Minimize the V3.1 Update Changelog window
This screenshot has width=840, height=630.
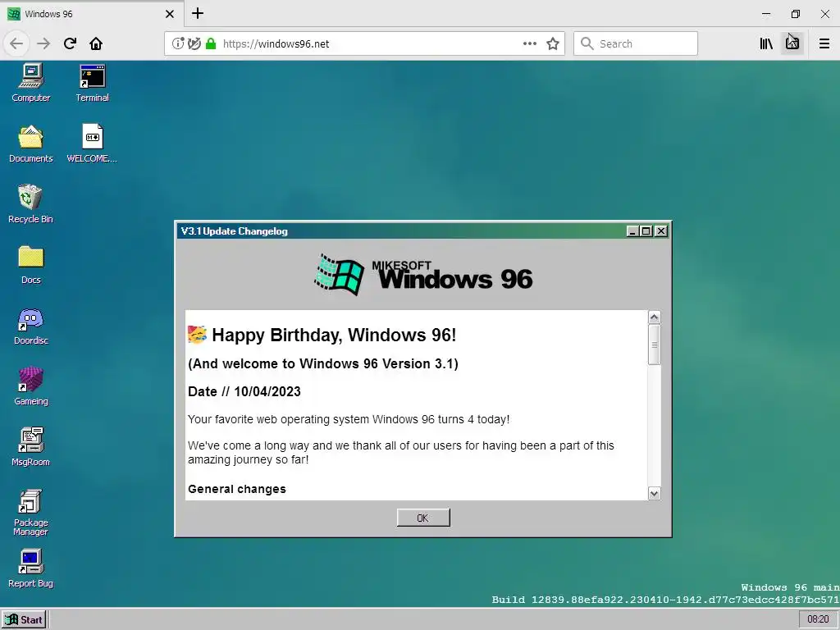point(632,231)
